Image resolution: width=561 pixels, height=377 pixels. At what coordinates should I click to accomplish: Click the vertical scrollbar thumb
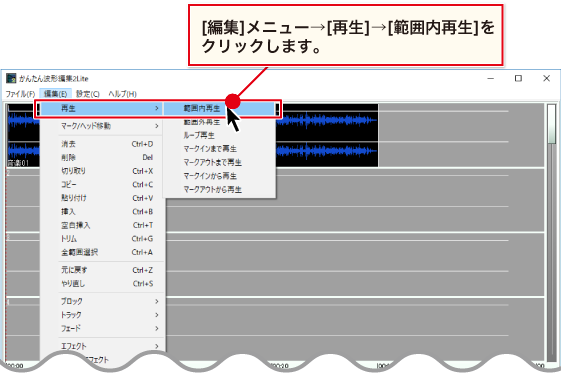552,124
